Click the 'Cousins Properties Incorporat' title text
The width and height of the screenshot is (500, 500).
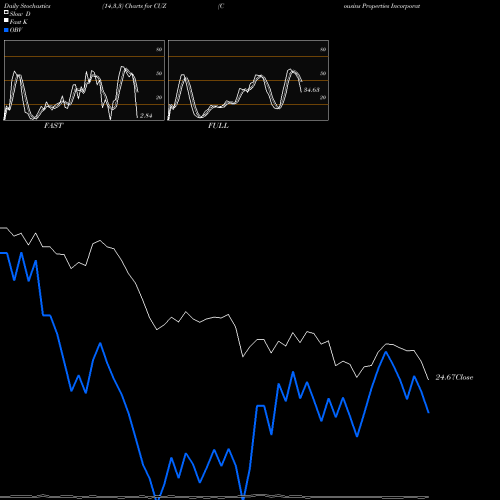(382, 6)
